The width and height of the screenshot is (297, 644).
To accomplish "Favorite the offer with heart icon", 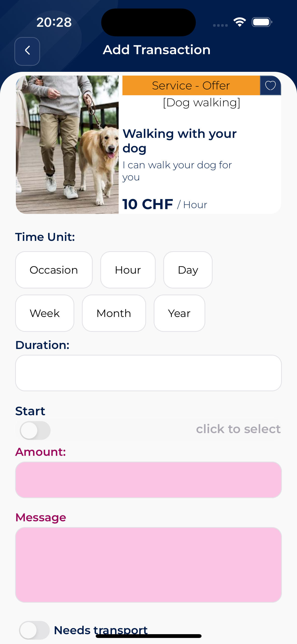I will [270, 85].
